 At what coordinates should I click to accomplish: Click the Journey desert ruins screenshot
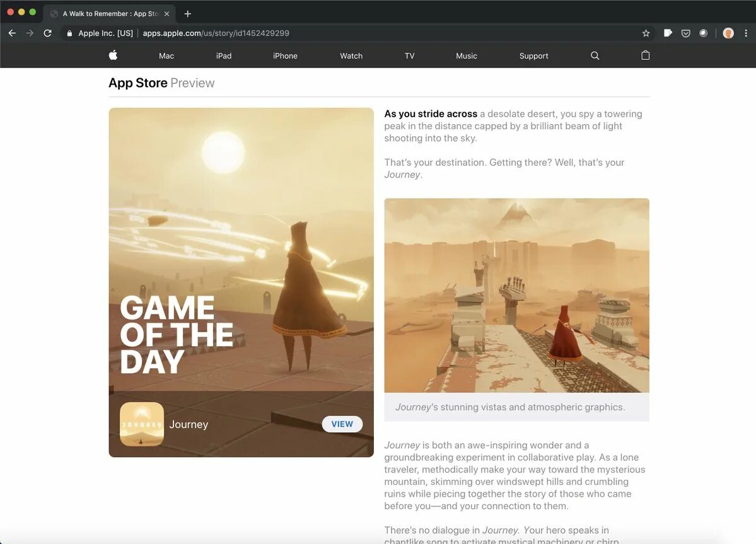516,296
